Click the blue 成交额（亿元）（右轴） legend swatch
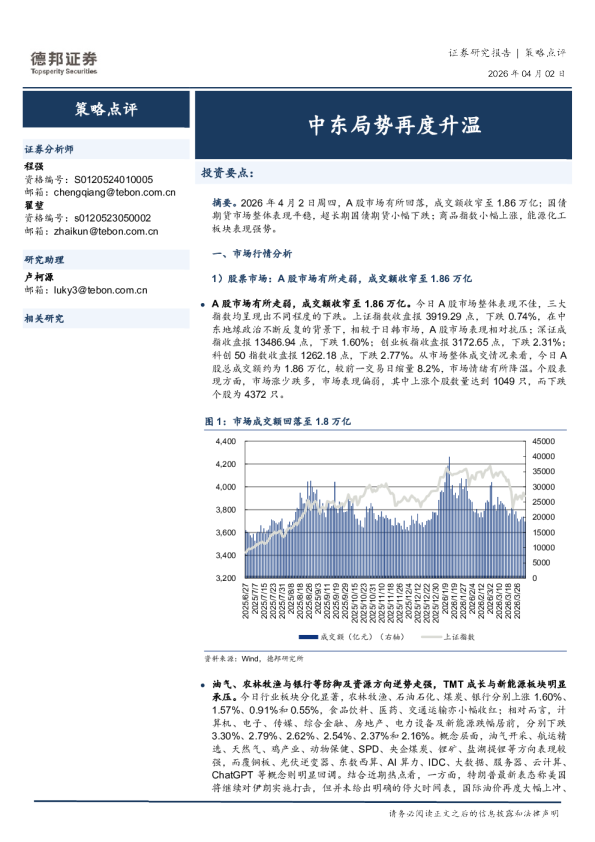Viewport: 595px width, 842px height. tap(308, 637)
